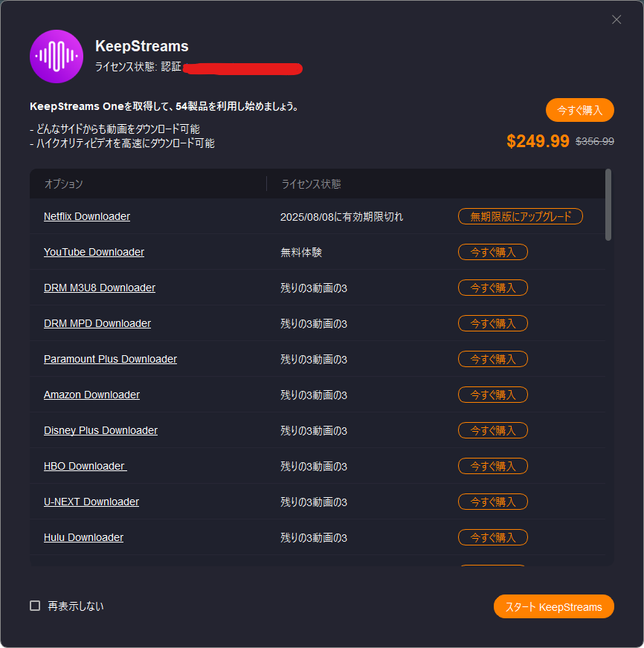Select the Disney Plus Downloader link

[100, 430]
